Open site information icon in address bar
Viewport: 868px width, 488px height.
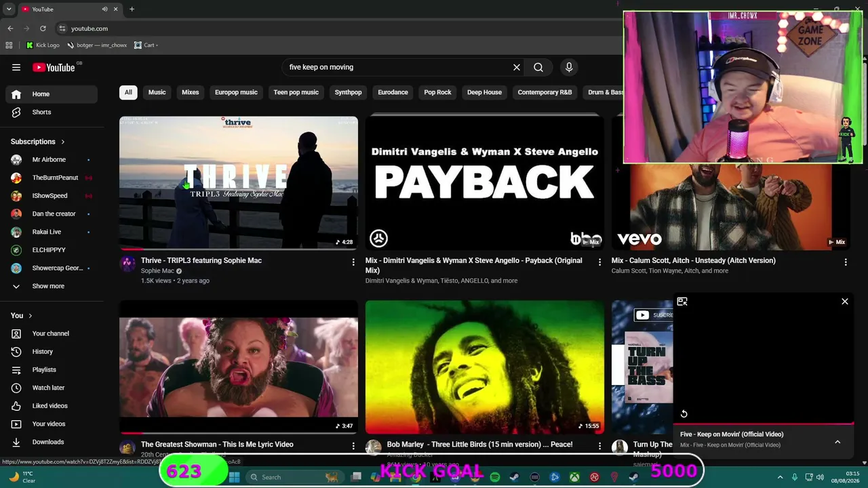pos(62,28)
